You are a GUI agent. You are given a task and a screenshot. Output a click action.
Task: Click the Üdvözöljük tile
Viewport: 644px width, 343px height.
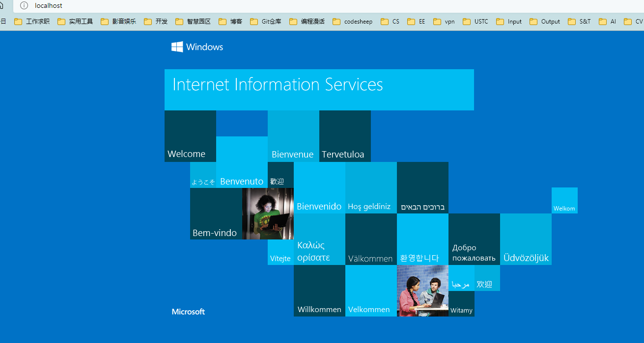(526, 239)
